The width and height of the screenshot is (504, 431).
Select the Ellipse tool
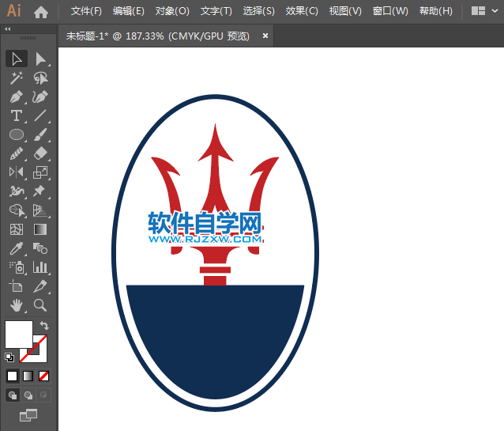pos(17,134)
